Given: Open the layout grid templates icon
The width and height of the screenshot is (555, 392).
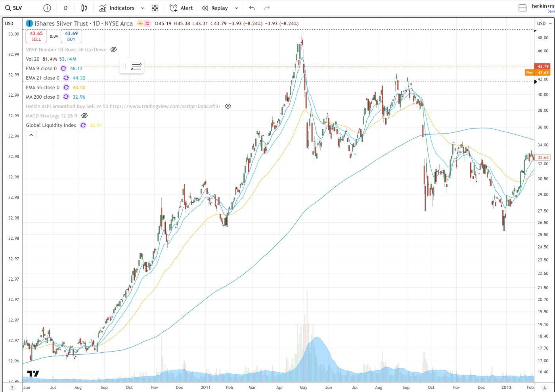Looking at the screenshot, I should click(155, 8).
